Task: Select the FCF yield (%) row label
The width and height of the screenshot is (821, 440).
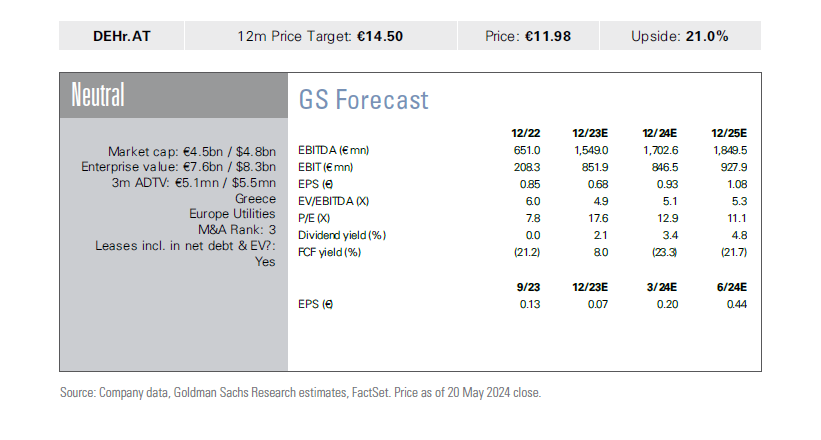Action: [328, 252]
